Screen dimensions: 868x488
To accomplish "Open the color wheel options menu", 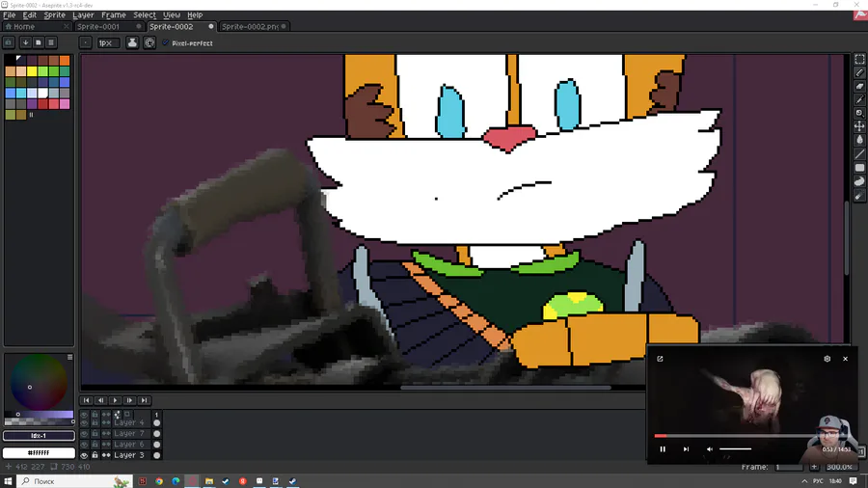I will click(69, 358).
